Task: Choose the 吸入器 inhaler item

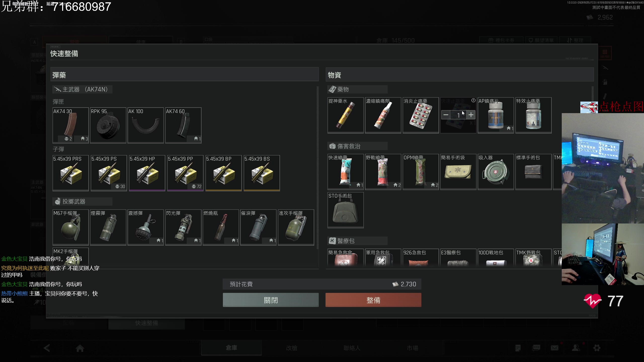Action: pos(496,172)
